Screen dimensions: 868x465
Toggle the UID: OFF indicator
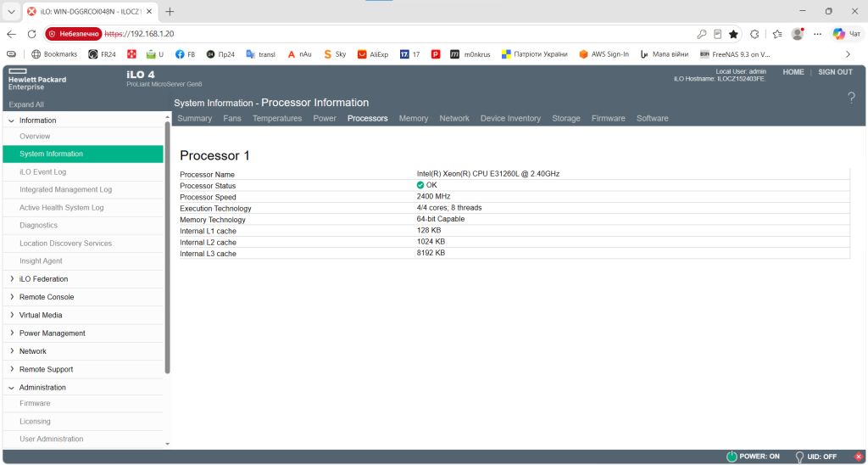pyautogui.click(x=798, y=457)
